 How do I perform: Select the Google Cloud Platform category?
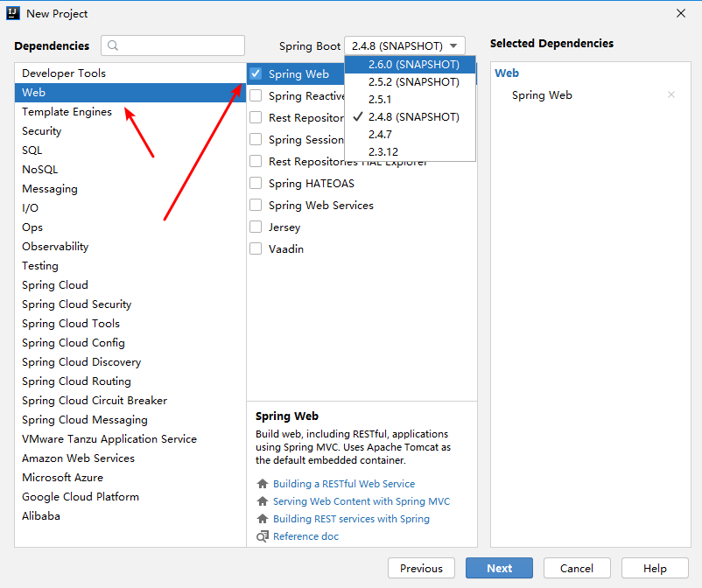(x=130, y=496)
